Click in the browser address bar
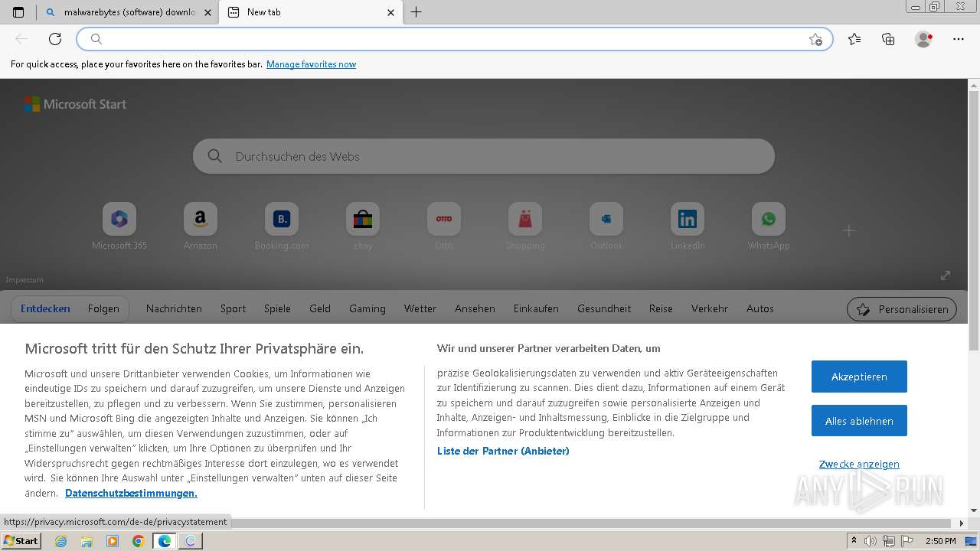Image resolution: width=980 pixels, height=551 pixels. [455, 39]
